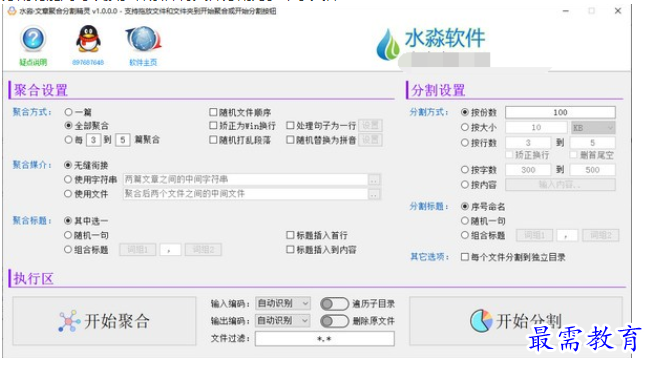Select 按内容 split radio
Image resolution: width=650 pixels, height=370 pixels.
tap(465, 185)
